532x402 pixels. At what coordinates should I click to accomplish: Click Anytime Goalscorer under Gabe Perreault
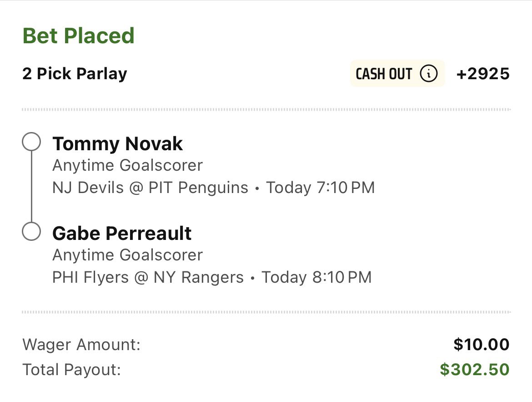point(127,255)
